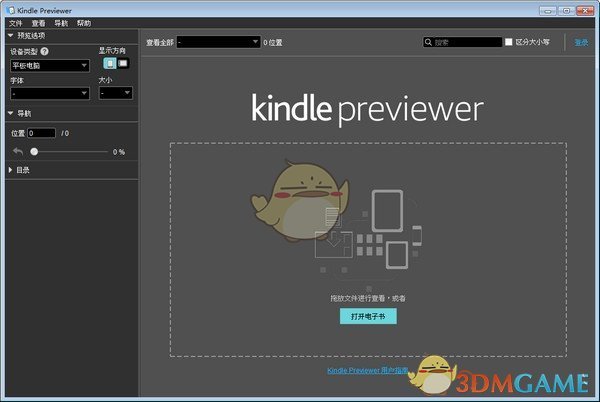Expand the 目录 section

tap(10, 170)
